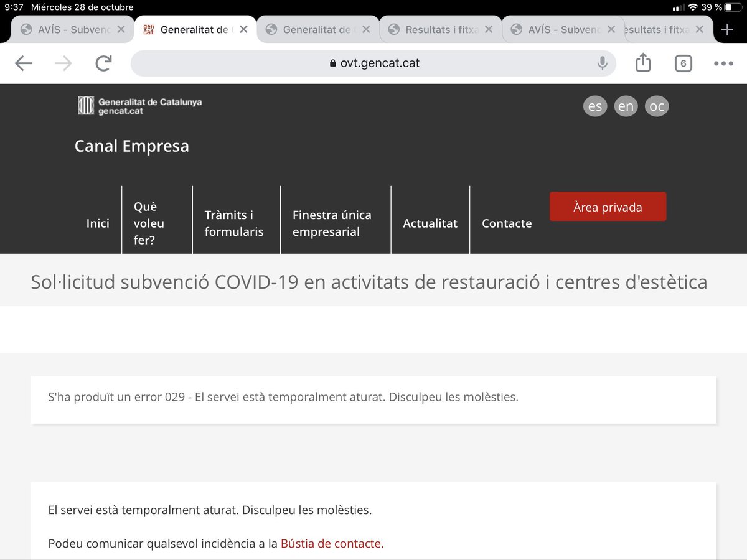Click the red Àrea privada button

click(608, 207)
